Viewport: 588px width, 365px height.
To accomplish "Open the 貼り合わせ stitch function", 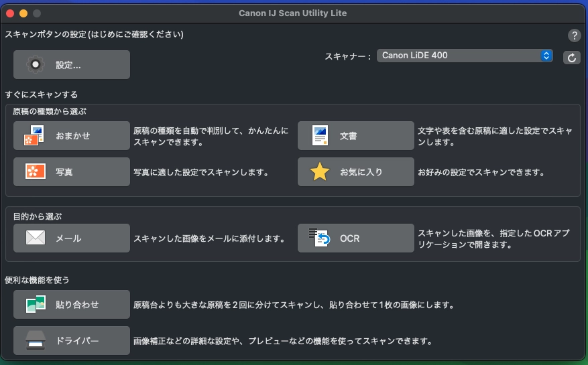I will 72,304.
